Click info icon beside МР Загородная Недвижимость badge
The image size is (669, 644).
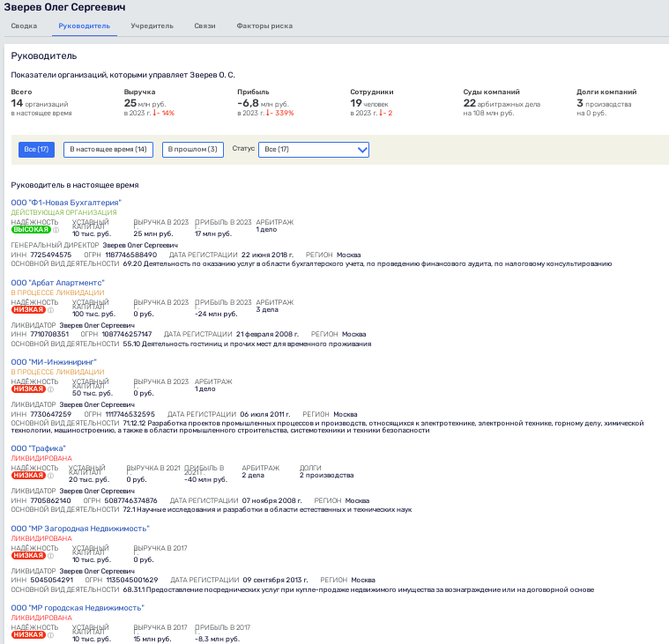point(51,556)
